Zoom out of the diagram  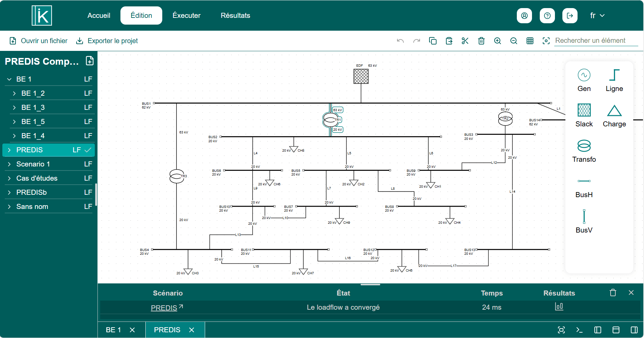tap(514, 41)
